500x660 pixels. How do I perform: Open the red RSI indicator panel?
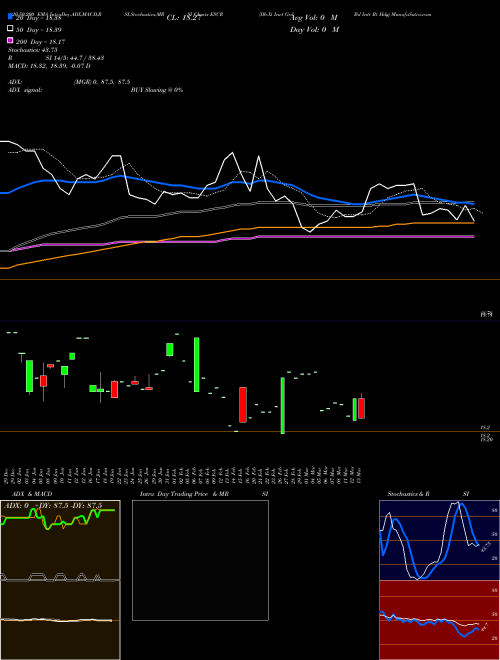point(439,620)
